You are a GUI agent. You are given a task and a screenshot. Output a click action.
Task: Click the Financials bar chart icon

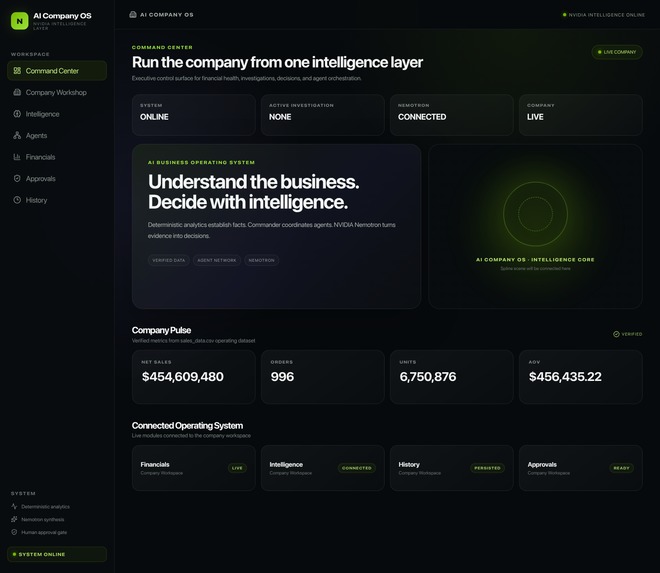[17, 157]
